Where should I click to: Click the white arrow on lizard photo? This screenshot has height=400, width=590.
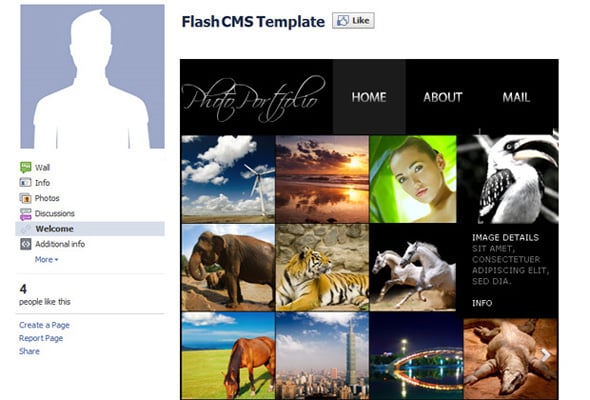(546, 354)
